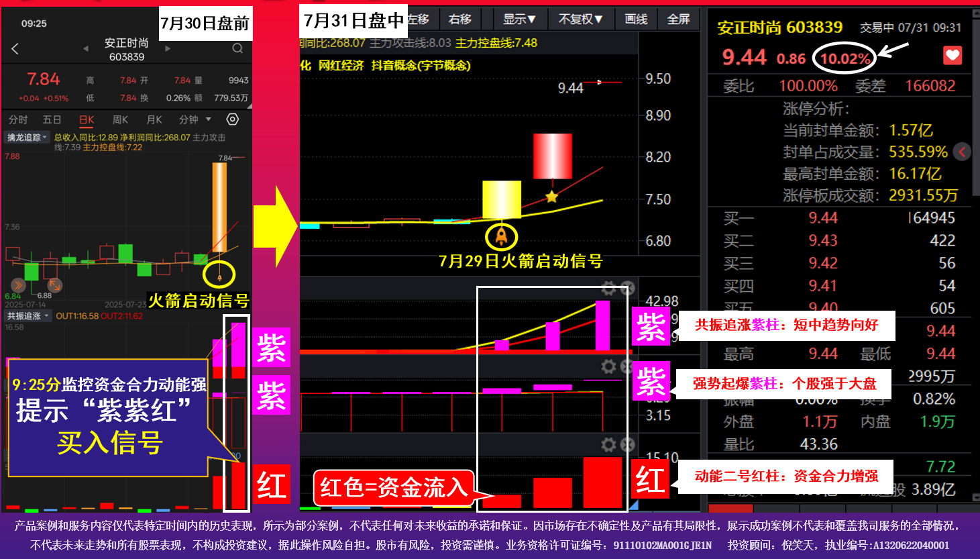The width and height of the screenshot is (980, 559).
Task: Click 委差 value 166082
Action: [930, 86]
